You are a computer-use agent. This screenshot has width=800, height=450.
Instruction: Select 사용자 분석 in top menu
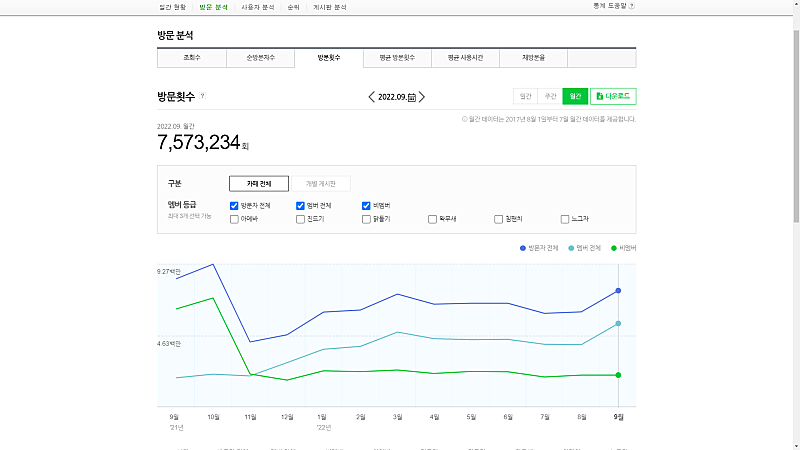pyautogui.click(x=257, y=6)
